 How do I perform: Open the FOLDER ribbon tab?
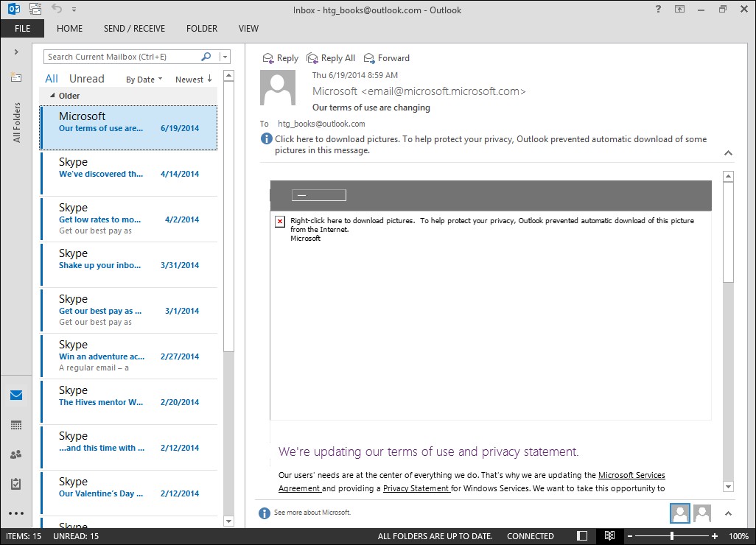(202, 29)
